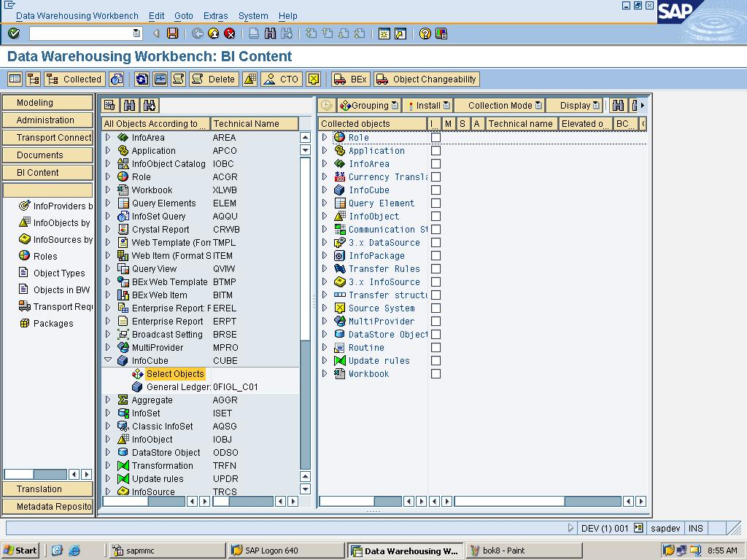Open the Goto menu
Screen dimensions: 747x560
(183, 16)
